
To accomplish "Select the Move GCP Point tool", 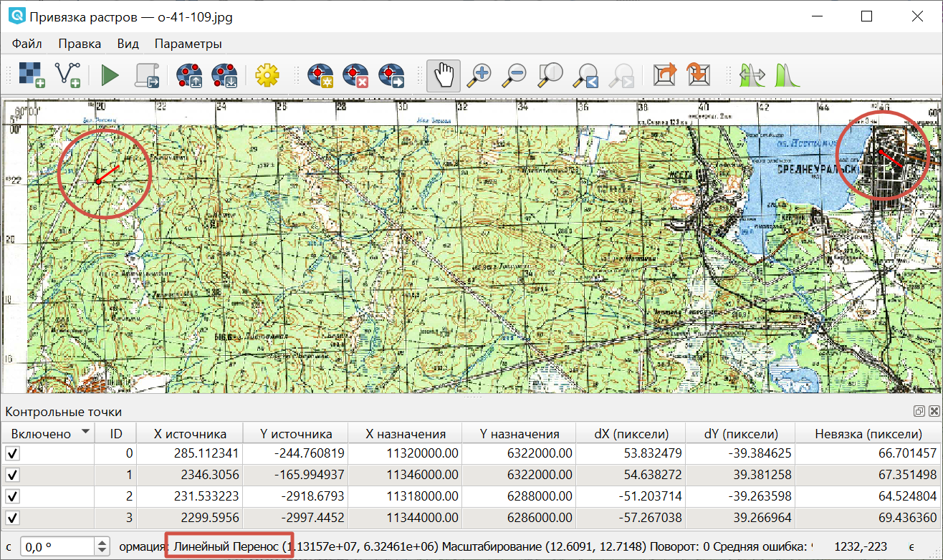I will tap(391, 75).
